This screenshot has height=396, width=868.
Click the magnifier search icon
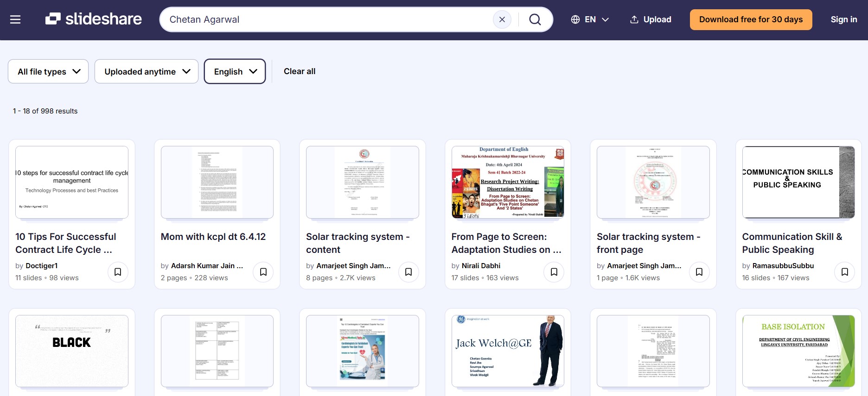coord(535,19)
